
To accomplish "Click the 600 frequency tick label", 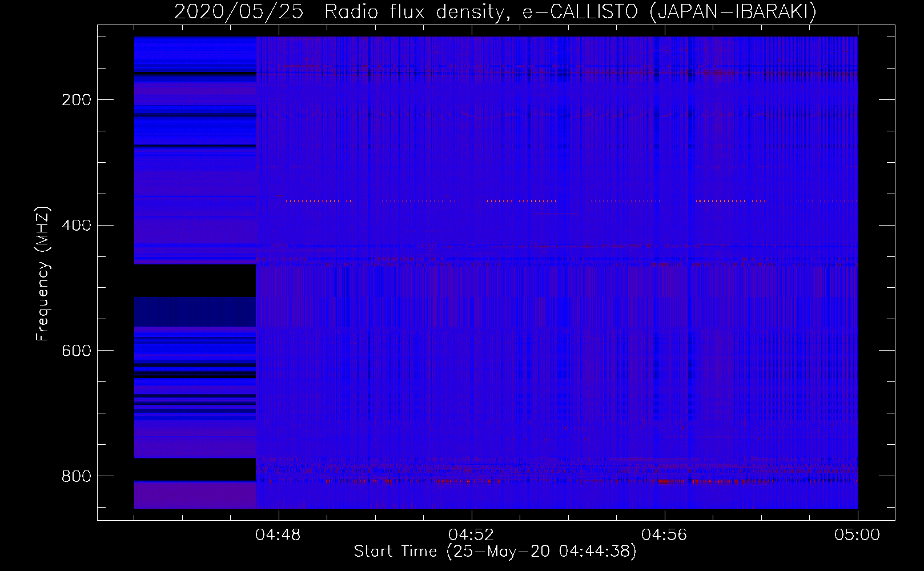I will click(76, 351).
